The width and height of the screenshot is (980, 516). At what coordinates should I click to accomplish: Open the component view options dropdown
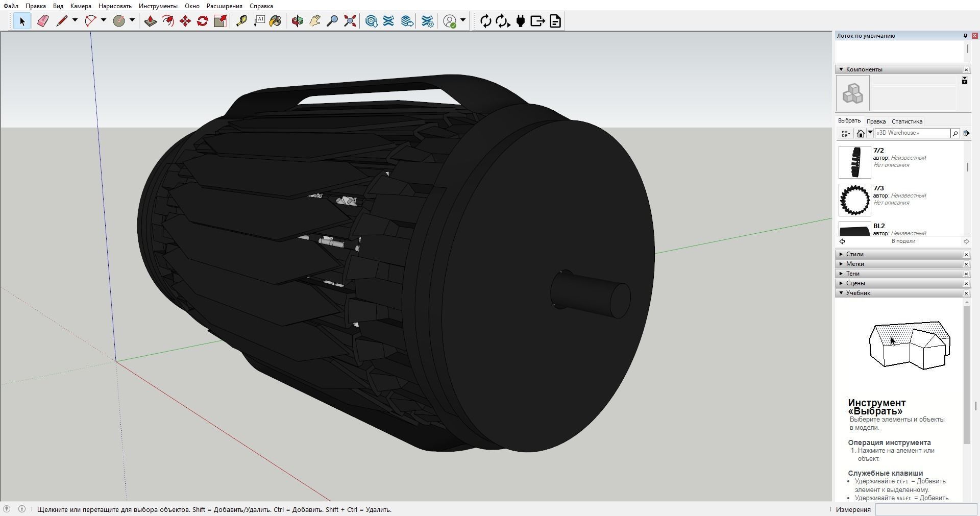846,133
